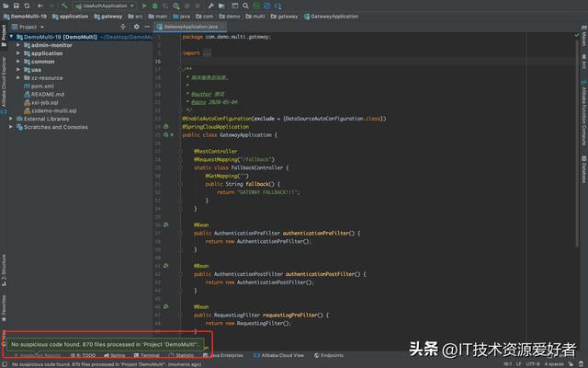The width and height of the screenshot is (588, 368).
Task: Open the Maven tool window on right edge
Action: point(584,37)
